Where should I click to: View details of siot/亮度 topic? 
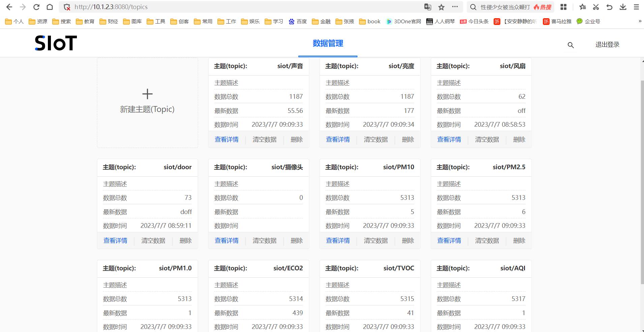tap(338, 140)
